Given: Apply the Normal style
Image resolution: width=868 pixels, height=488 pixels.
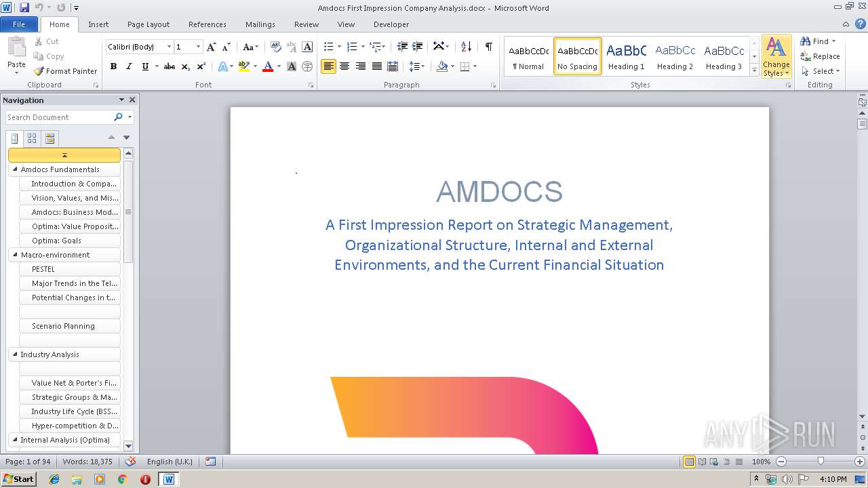Looking at the screenshot, I should (x=529, y=56).
